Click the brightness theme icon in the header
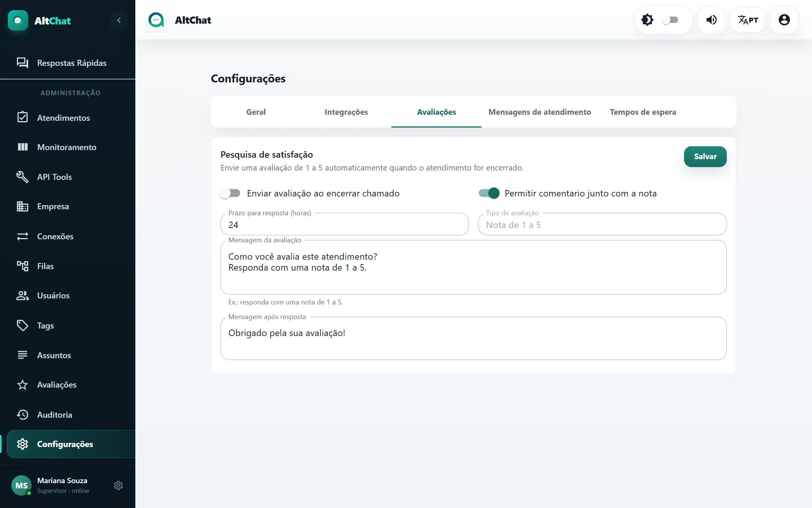 (647, 20)
